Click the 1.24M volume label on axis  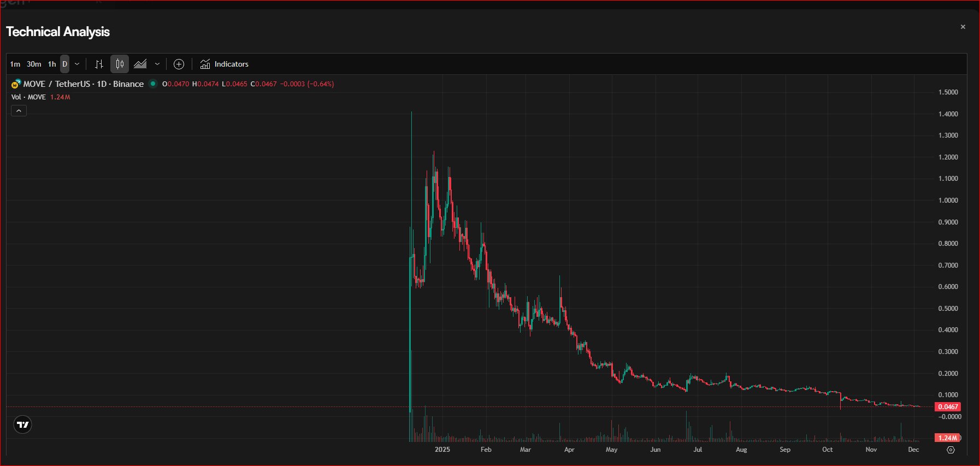click(x=948, y=438)
